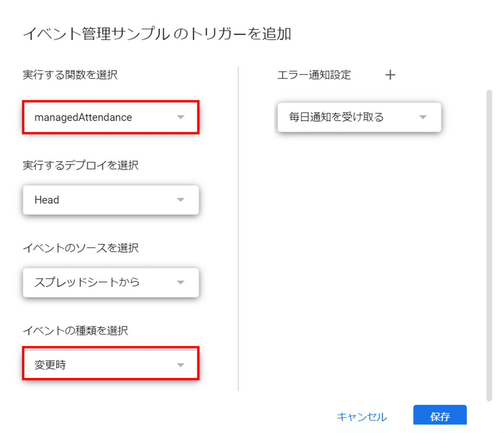The width and height of the screenshot is (504, 433).
Task: Open the 変更時 event type dropdown
Action: [x=110, y=363]
